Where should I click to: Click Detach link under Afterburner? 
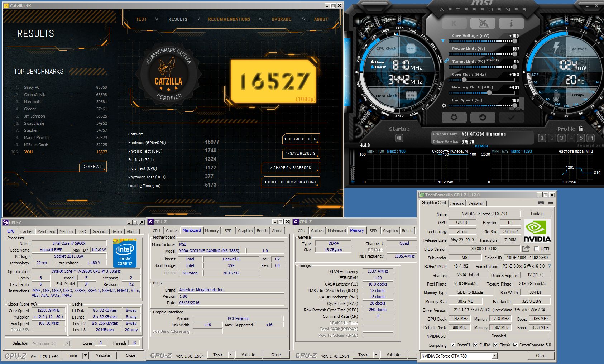click(x=481, y=146)
